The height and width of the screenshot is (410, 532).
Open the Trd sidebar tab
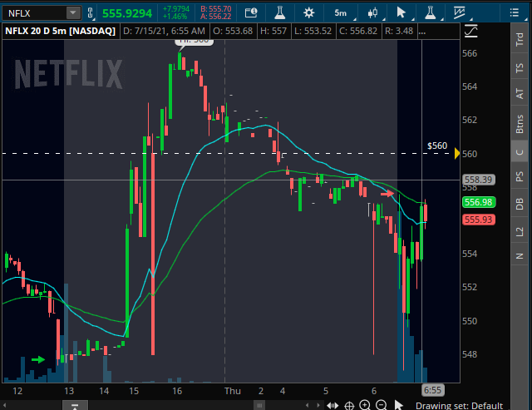520,39
